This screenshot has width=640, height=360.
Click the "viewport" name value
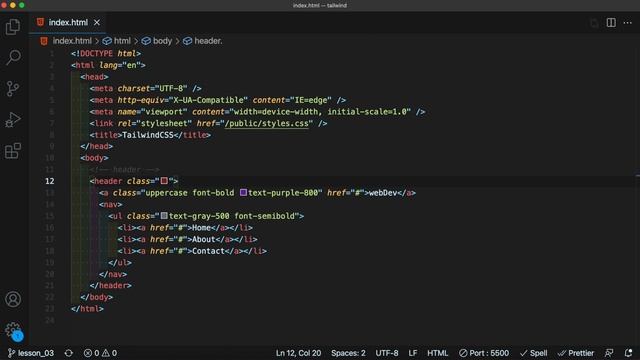(x=164, y=111)
